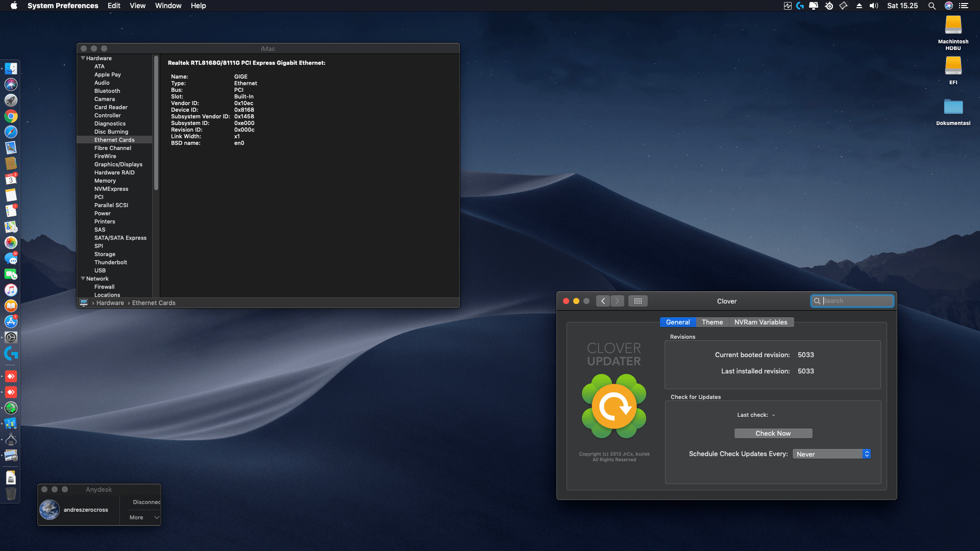The height and width of the screenshot is (551, 980).
Task: Open the Machintosh HDBU drive icon
Action: pyautogui.click(x=953, y=26)
